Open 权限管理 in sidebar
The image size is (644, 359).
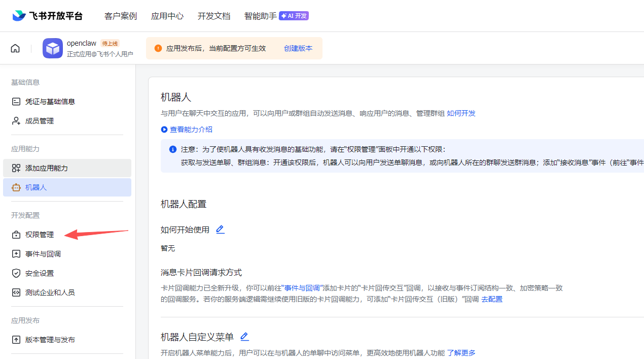point(67,235)
